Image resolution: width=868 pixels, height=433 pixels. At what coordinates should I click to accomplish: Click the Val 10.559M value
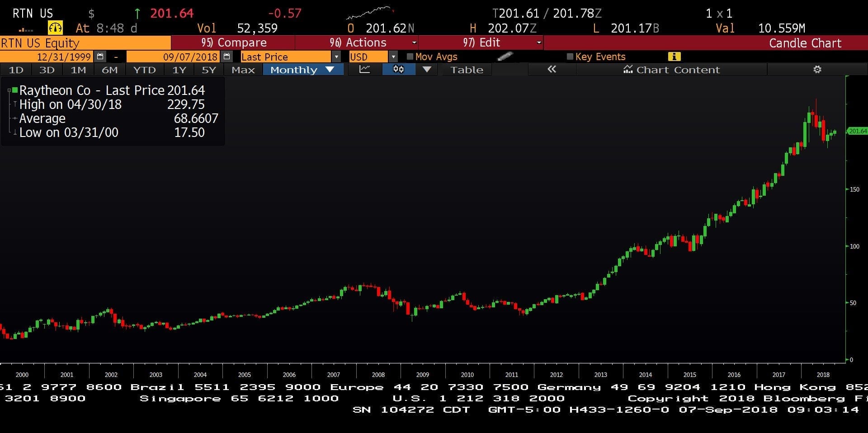tap(782, 28)
